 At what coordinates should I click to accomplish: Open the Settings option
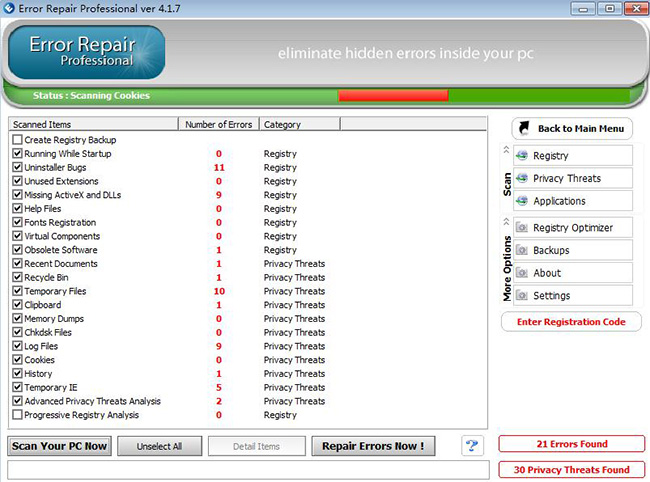tap(573, 295)
